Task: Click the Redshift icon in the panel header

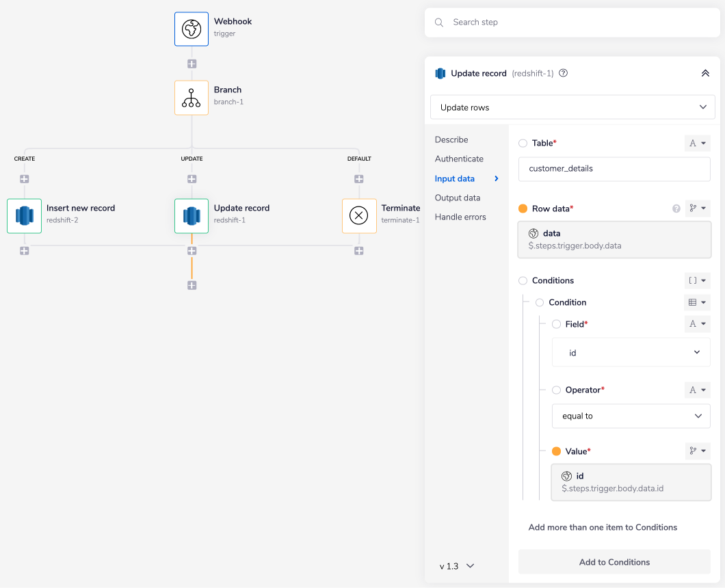Action: (x=440, y=73)
